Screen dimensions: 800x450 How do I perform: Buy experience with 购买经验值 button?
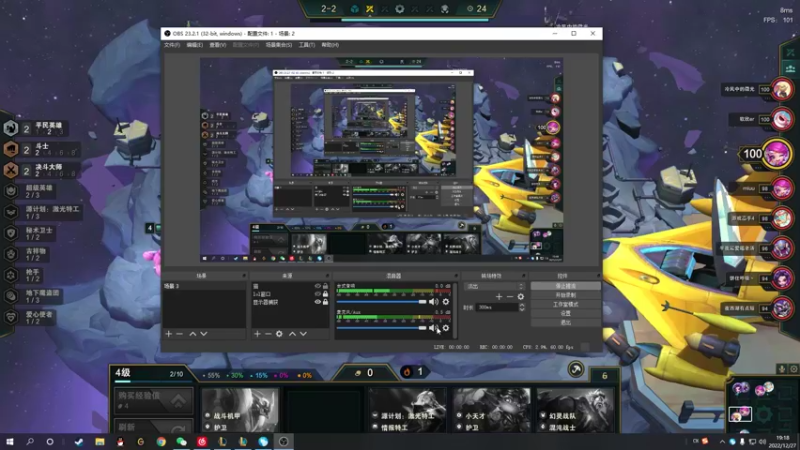click(x=154, y=400)
